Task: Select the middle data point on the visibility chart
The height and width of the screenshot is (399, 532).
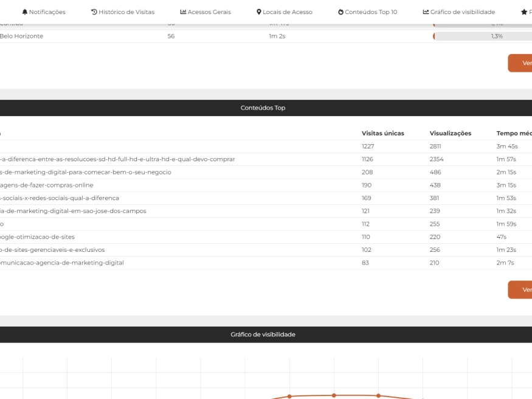Action: (x=334, y=395)
